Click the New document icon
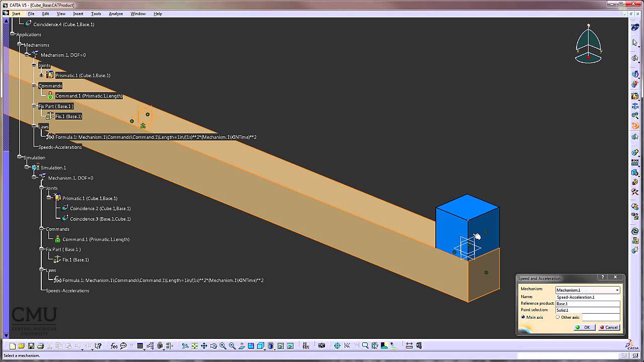The image size is (644, 362). pyautogui.click(x=12, y=346)
